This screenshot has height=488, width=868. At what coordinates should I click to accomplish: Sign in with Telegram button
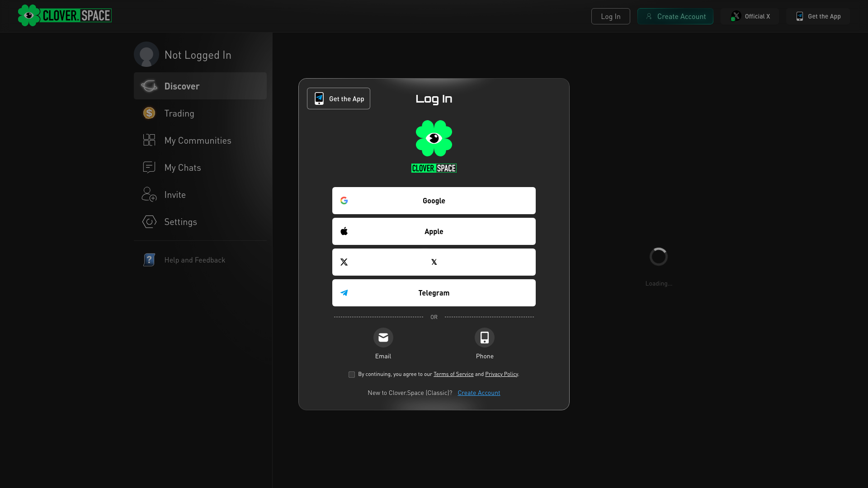[x=434, y=293]
